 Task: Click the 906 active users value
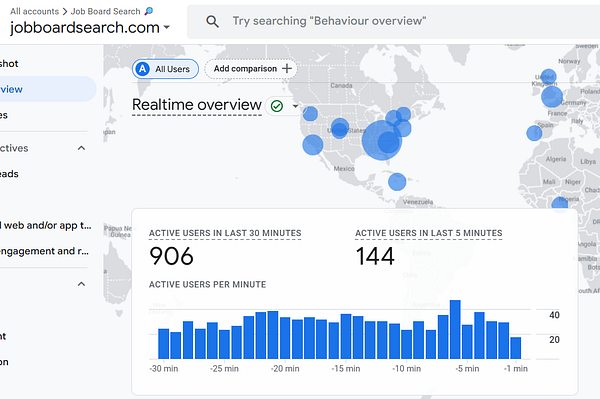tap(171, 256)
